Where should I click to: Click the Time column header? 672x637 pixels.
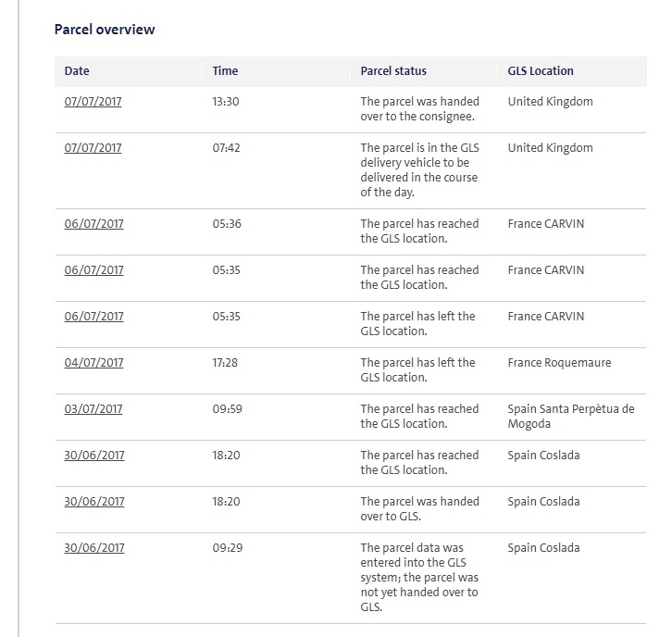(x=225, y=70)
